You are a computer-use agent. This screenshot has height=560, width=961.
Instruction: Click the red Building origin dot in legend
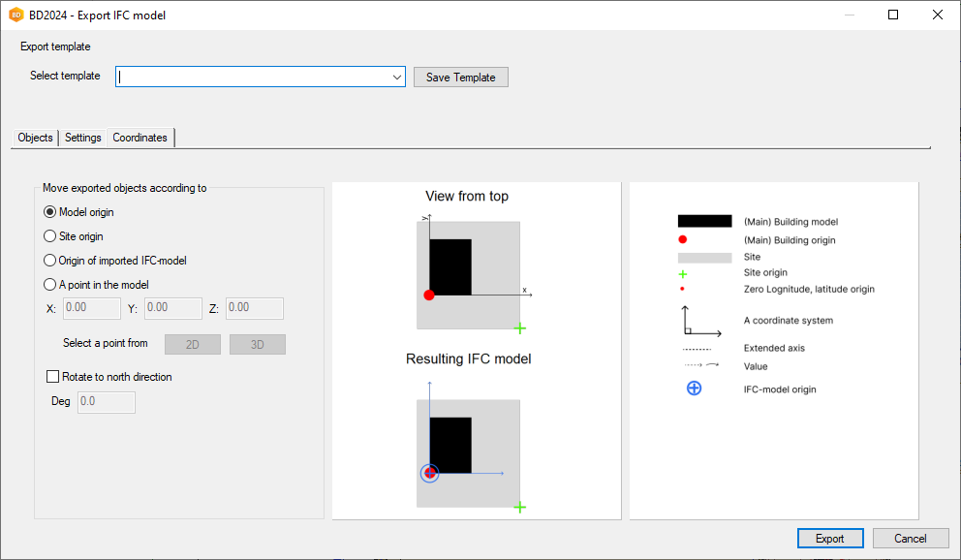683,239
